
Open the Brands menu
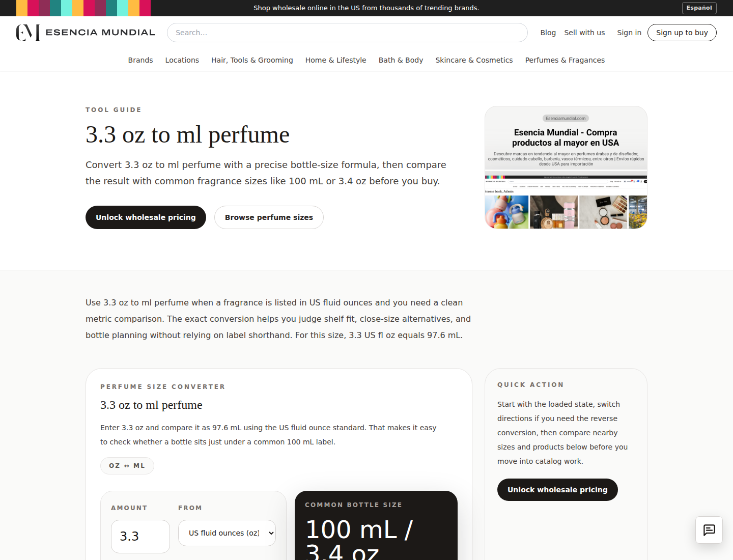pos(140,60)
